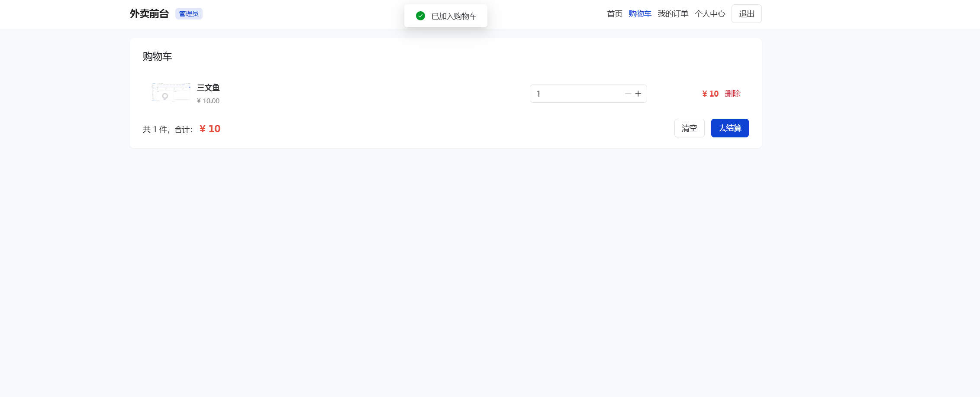Open 我的订单 from the navigation

[x=673, y=14]
